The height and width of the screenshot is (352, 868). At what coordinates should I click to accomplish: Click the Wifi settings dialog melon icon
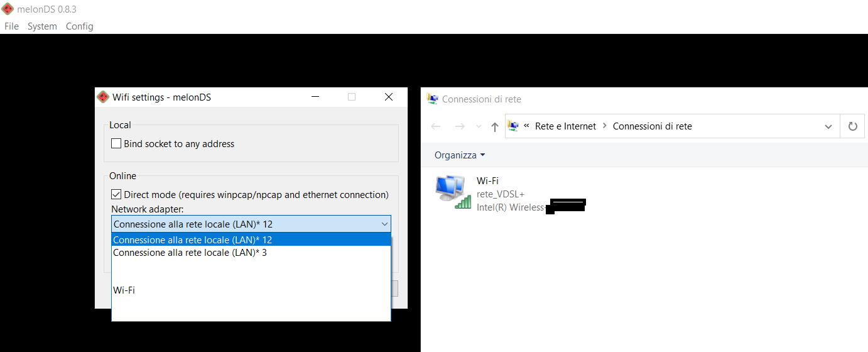click(x=103, y=97)
